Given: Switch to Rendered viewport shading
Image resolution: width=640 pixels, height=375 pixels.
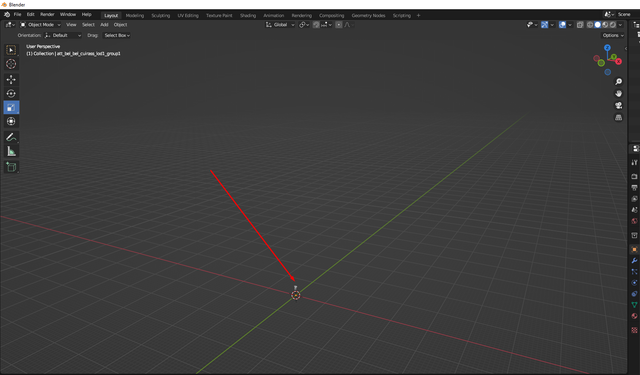Looking at the screenshot, I should click(x=613, y=25).
